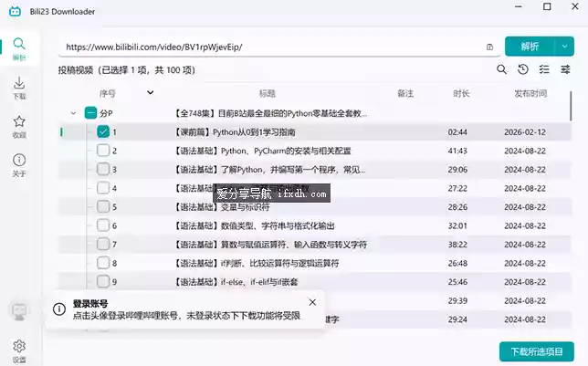
Task: Check the checkbox for episode 2
Action: coord(103,151)
